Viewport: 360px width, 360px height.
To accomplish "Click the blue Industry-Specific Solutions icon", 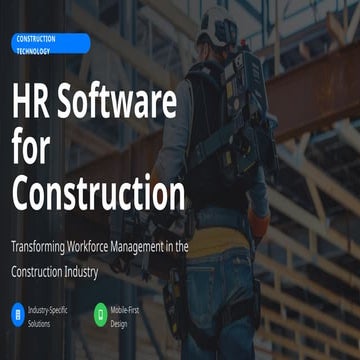I will point(18,315).
